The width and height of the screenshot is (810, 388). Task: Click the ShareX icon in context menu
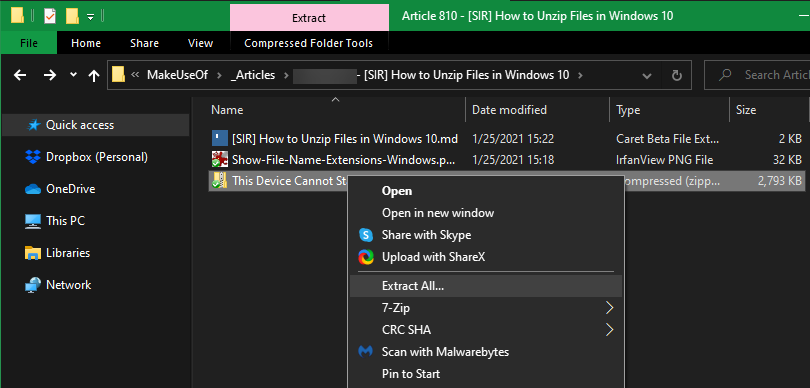(x=366, y=257)
